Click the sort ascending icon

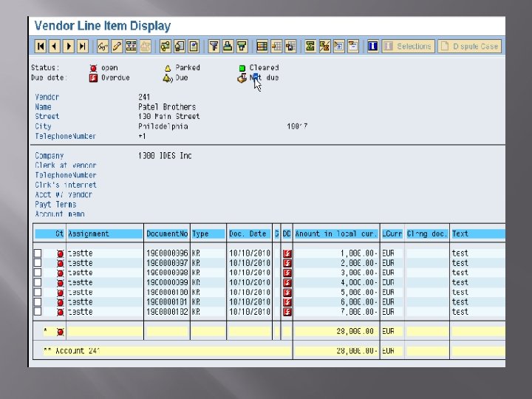[x=228, y=47]
